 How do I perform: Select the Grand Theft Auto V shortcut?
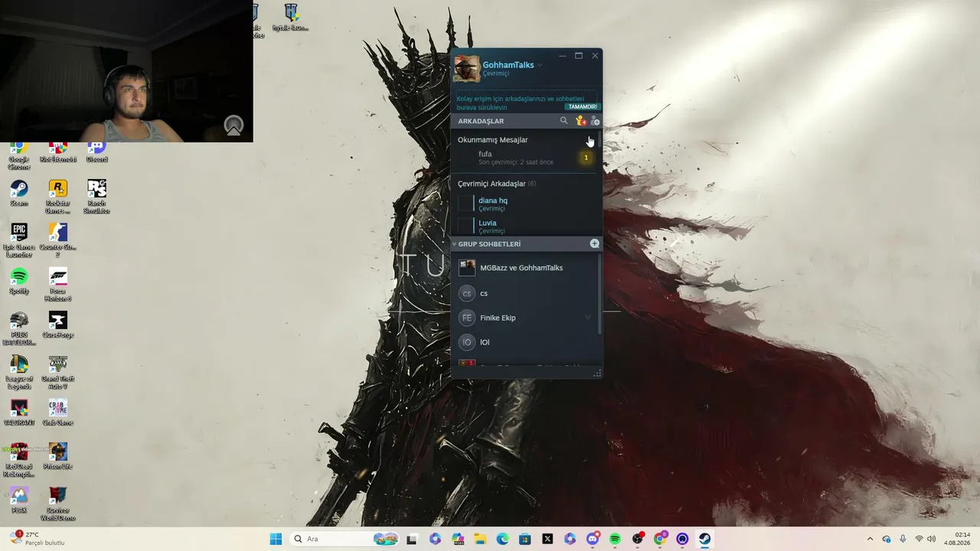[x=57, y=373]
